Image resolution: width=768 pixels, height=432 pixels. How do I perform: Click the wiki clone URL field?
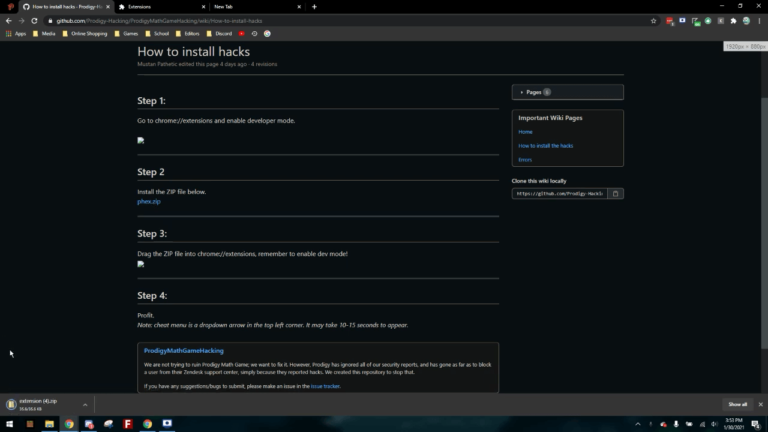[559, 194]
